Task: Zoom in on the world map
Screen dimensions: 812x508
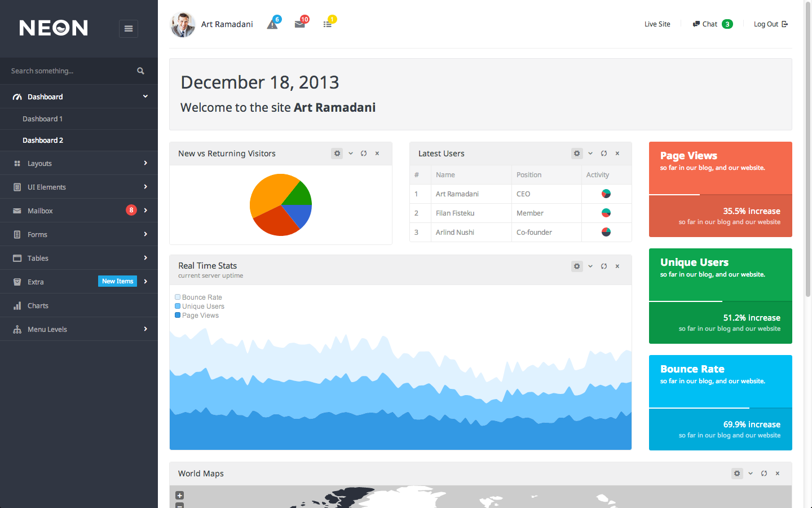Action: click(x=179, y=496)
